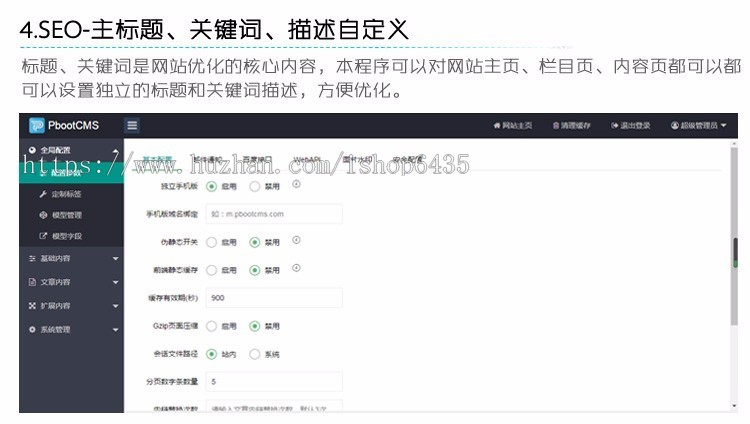Toggle the hamburger sidebar menu button

[132, 125]
